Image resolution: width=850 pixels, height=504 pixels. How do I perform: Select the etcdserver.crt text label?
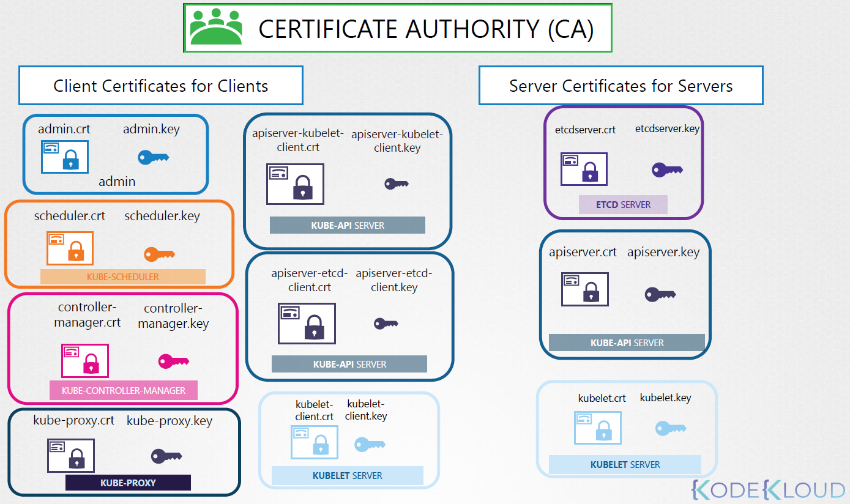pyautogui.click(x=585, y=130)
